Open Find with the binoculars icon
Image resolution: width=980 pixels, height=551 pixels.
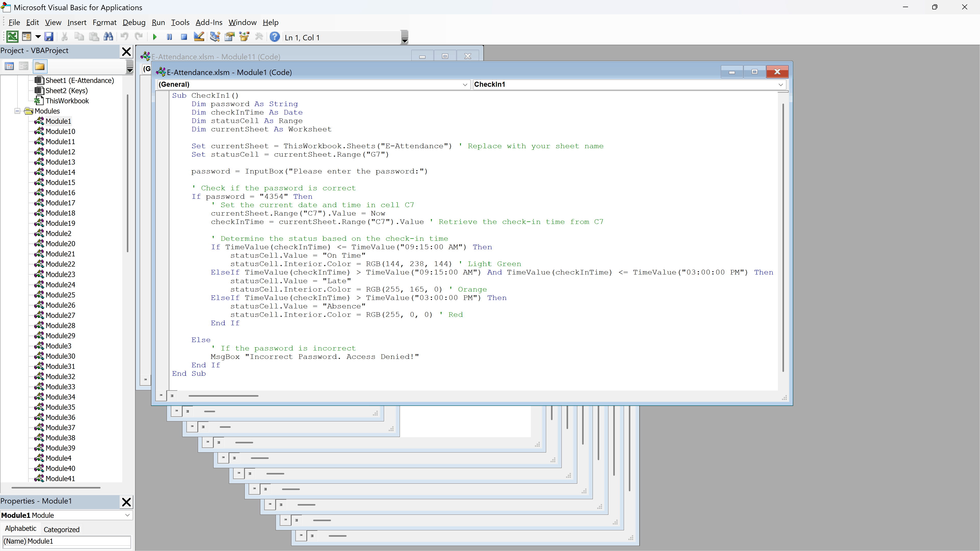click(108, 37)
